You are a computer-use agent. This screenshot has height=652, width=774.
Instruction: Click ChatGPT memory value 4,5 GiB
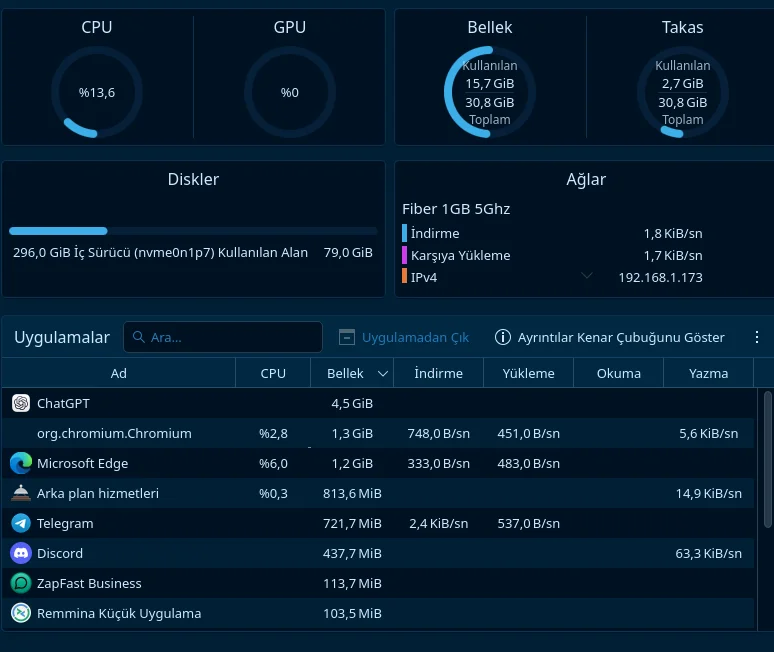(352, 403)
